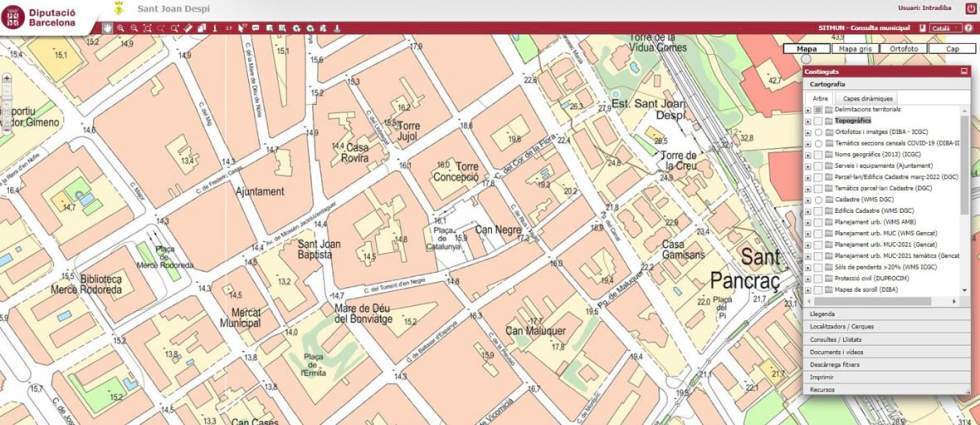Check the Serveis i equipaments layer

click(x=818, y=165)
